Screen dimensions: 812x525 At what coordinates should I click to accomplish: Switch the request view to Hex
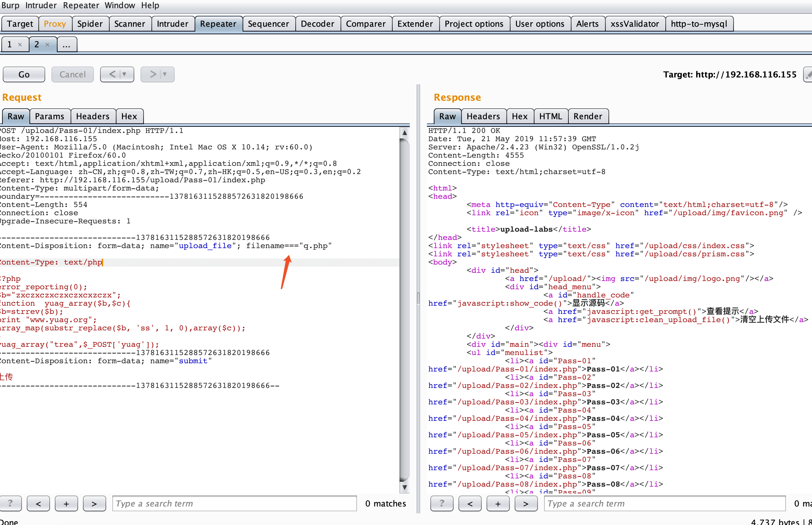point(129,116)
